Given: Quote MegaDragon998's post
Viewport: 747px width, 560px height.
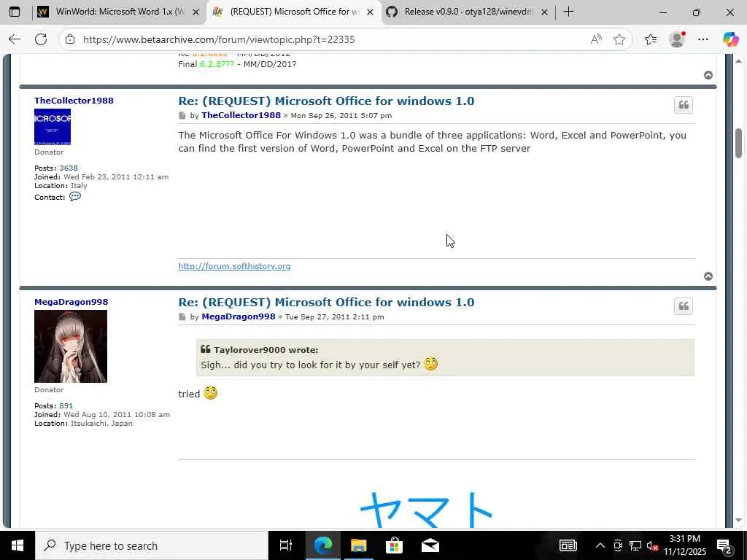Looking at the screenshot, I should (x=684, y=306).
